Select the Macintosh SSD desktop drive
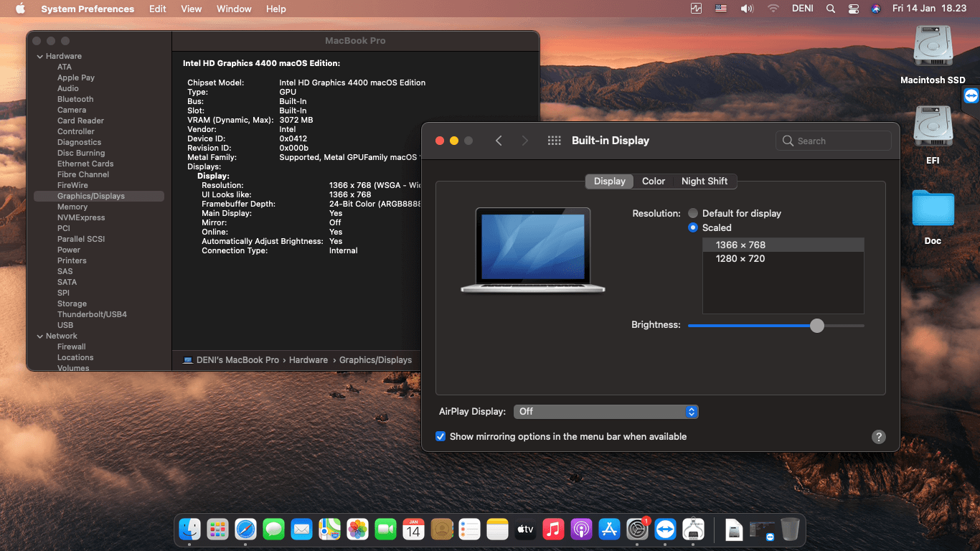The width and height of the screenshot is (980, 551). point(933,55)
